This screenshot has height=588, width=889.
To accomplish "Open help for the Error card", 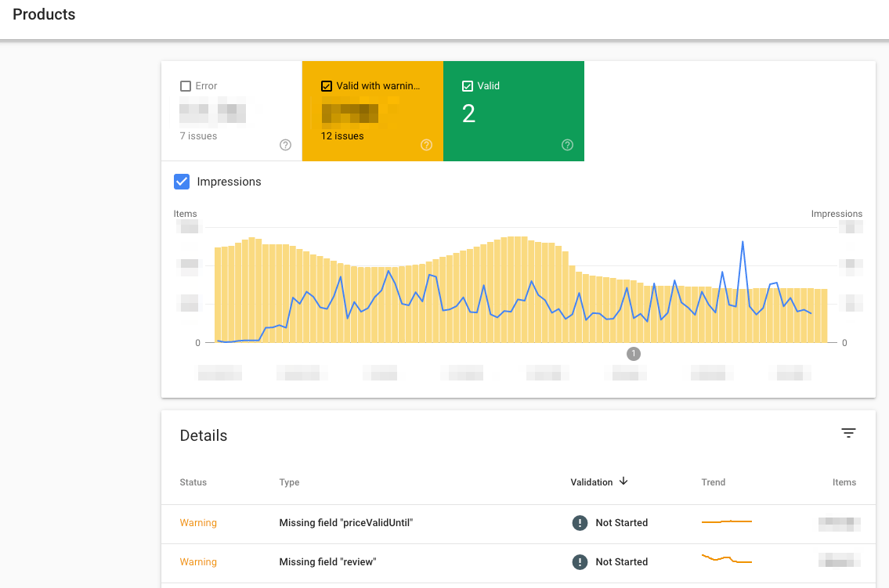I will [x=285, y=145].
